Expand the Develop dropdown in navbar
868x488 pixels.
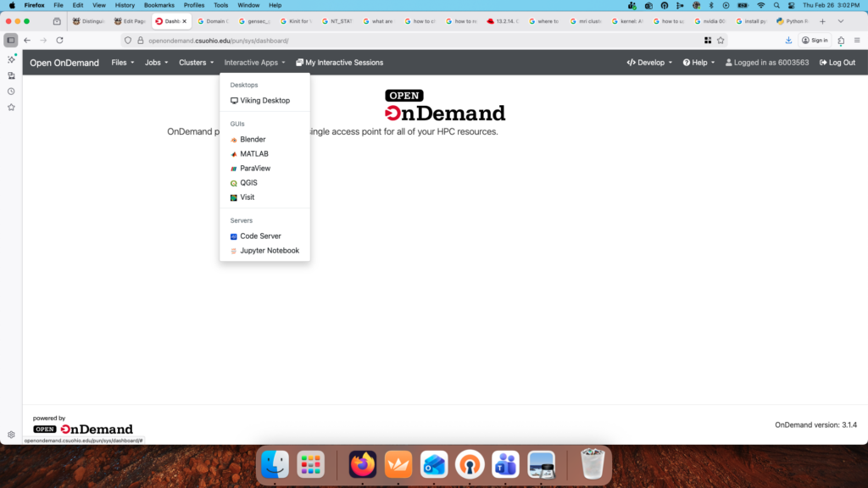649,63
